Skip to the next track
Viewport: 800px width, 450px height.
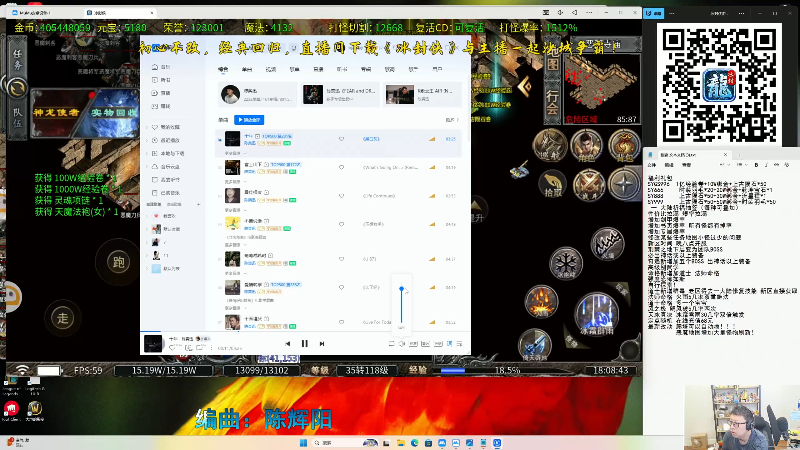(322, 344)
